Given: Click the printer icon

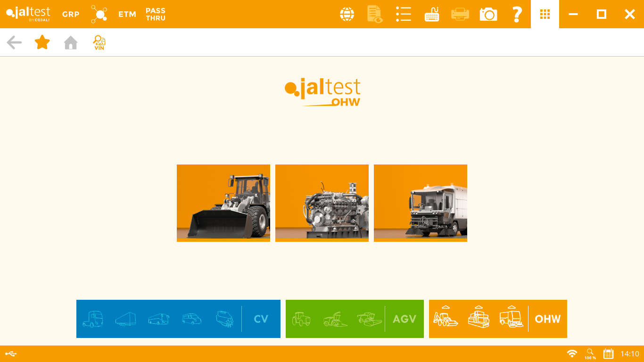Looking at the screenshot, I should click(460, 14).
